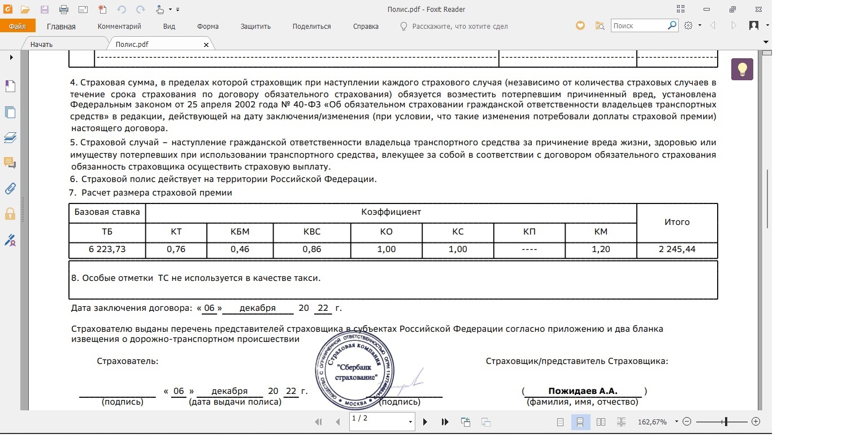The width and height of the screenshot is (868, 438).
Task: Open the Layers panel in sidebar
Action: tap(10, 137)
